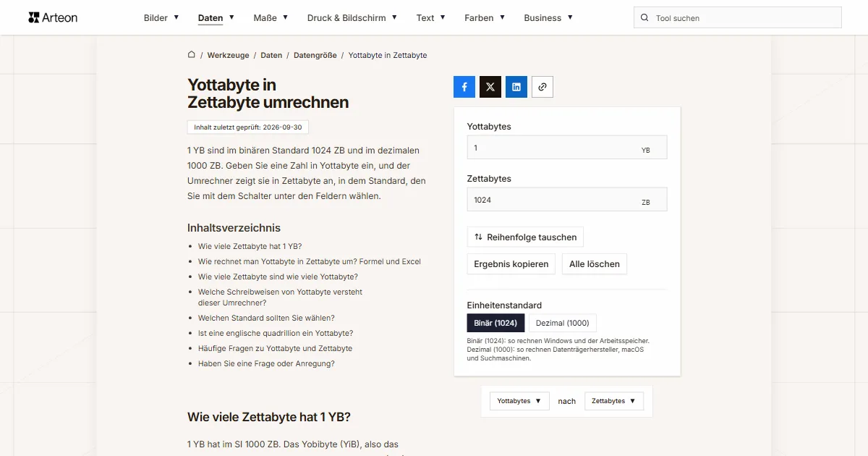Open the Text menu
868x456 pixels.
[431, 18]
